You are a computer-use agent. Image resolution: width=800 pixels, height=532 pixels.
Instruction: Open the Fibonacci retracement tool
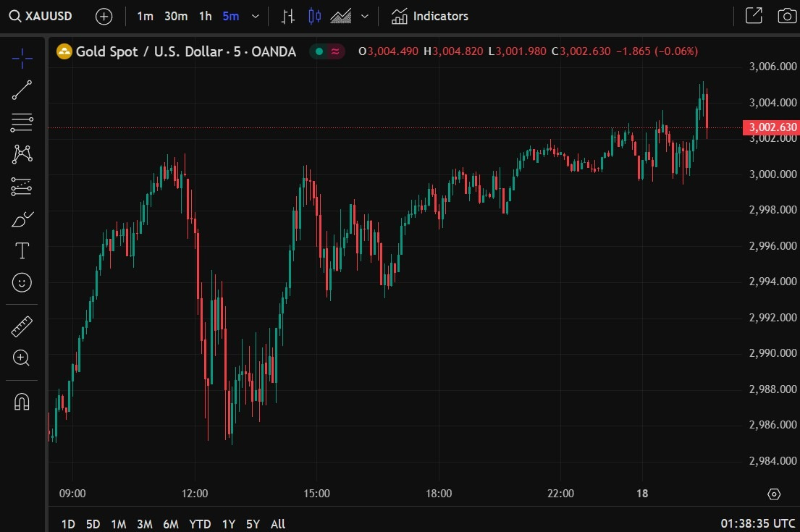click(x=22, y=122)
